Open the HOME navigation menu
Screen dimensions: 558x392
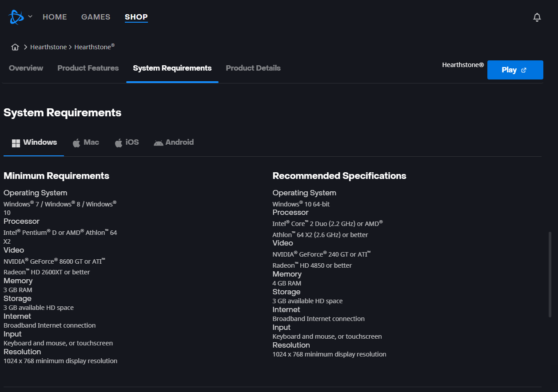coord(55,17)
